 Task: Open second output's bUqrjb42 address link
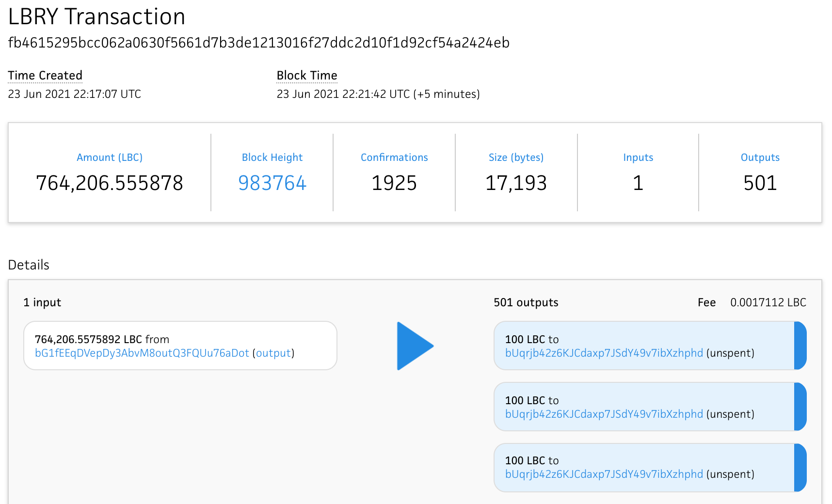[604, 414]
